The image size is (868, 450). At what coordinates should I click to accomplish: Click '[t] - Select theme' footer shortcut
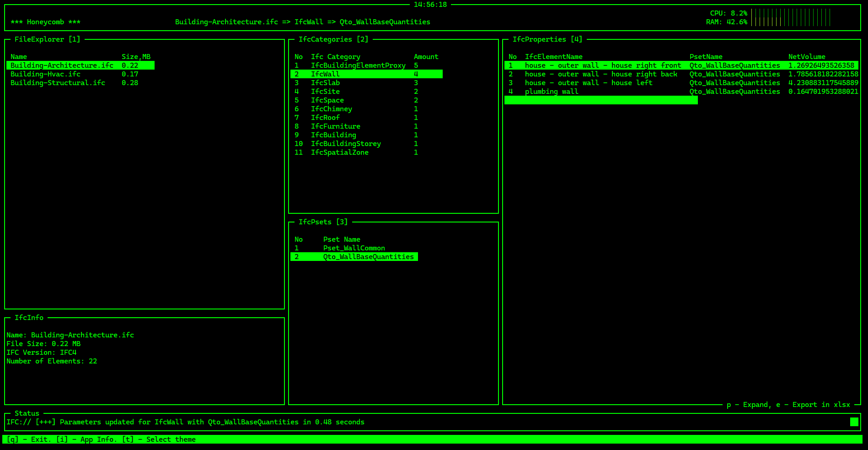point(159,439)
